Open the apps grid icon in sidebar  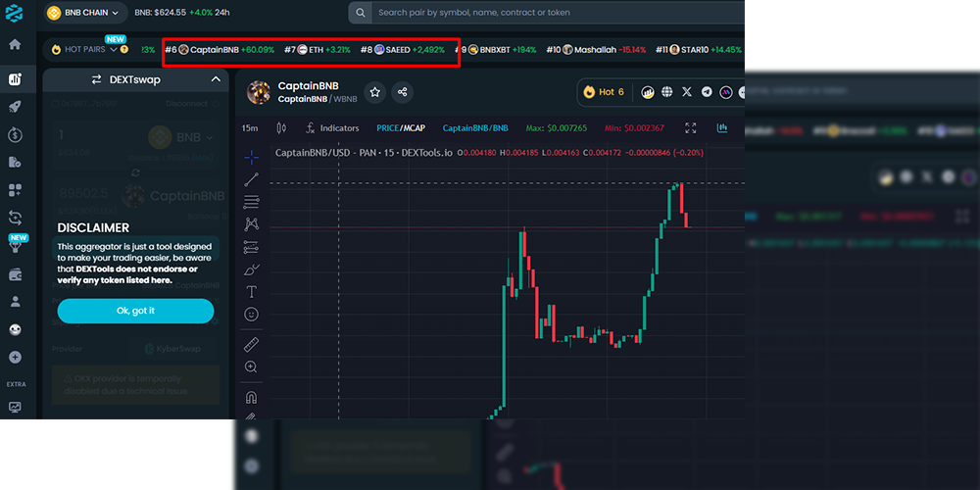click(x=15, y=189)
